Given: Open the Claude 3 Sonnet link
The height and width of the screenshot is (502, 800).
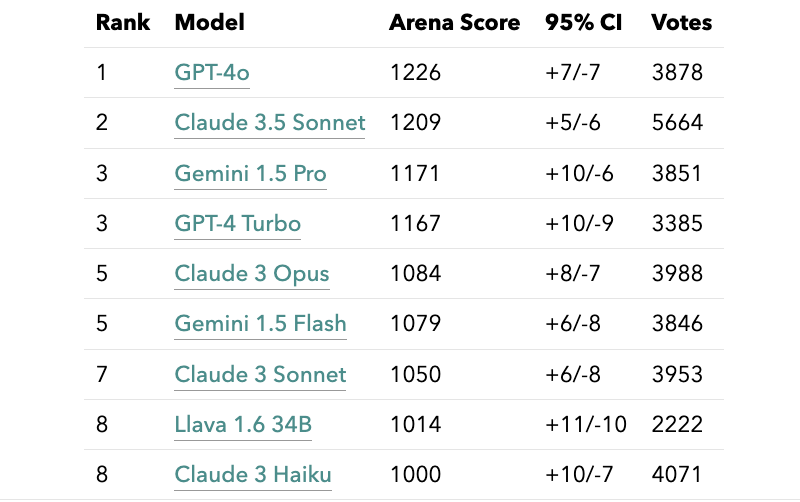Looking at the screenshot, I should point(260,374).
